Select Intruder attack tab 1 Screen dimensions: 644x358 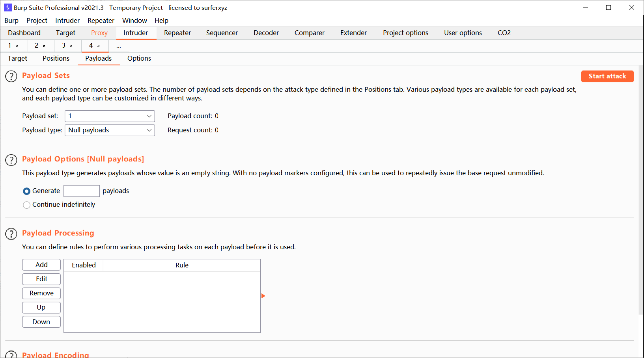[10, 46]
